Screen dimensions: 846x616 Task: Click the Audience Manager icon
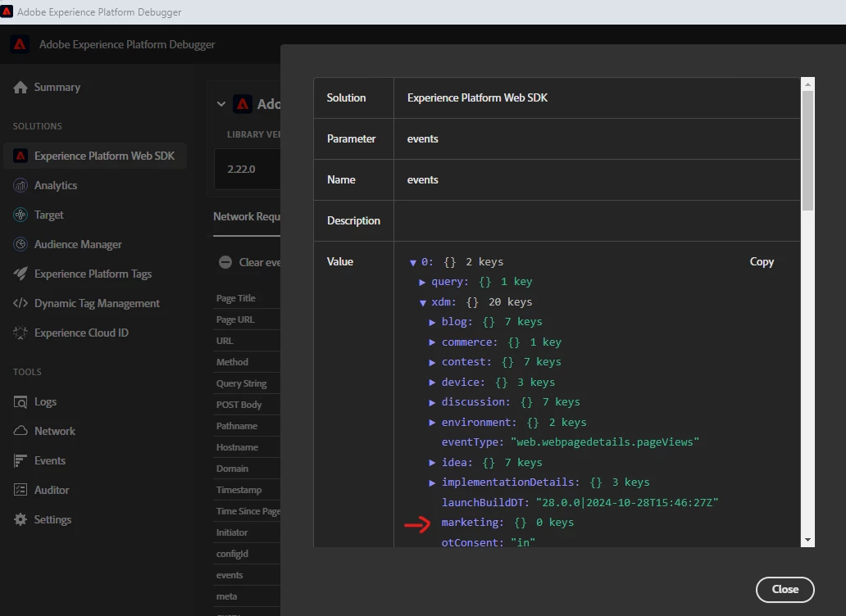click(x=20, y=244)
